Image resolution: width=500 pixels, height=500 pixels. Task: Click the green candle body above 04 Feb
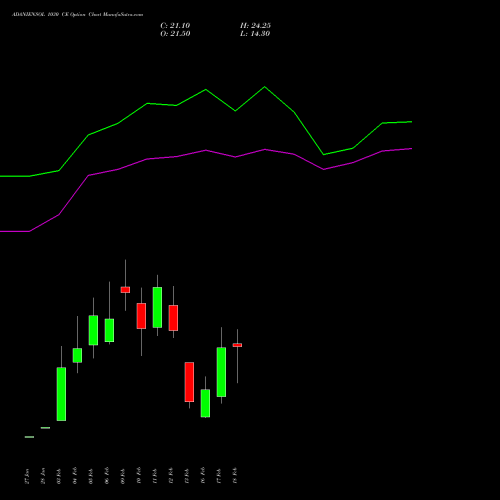77,355
